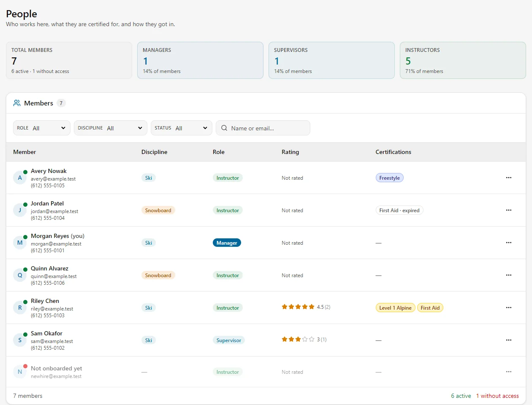Click the First Aid · expired badge

click(399, 211)
